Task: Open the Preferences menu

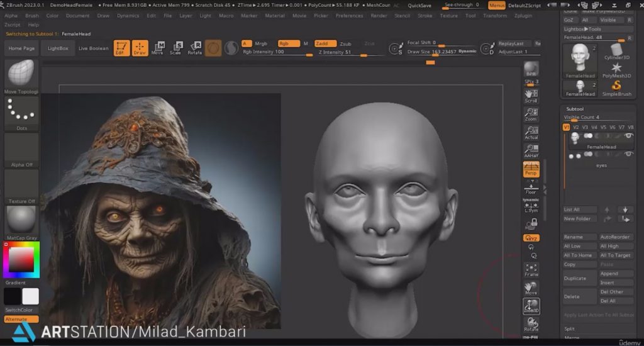Action: click(349, 16)
